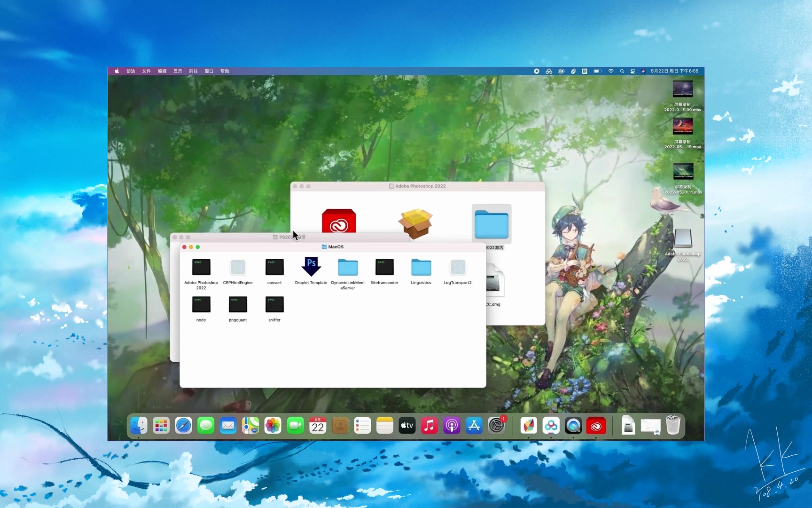The height and width of the screenshot is (508, 812).
Task: Select the CEPHtmlEngine item
Action: (238, 267)
